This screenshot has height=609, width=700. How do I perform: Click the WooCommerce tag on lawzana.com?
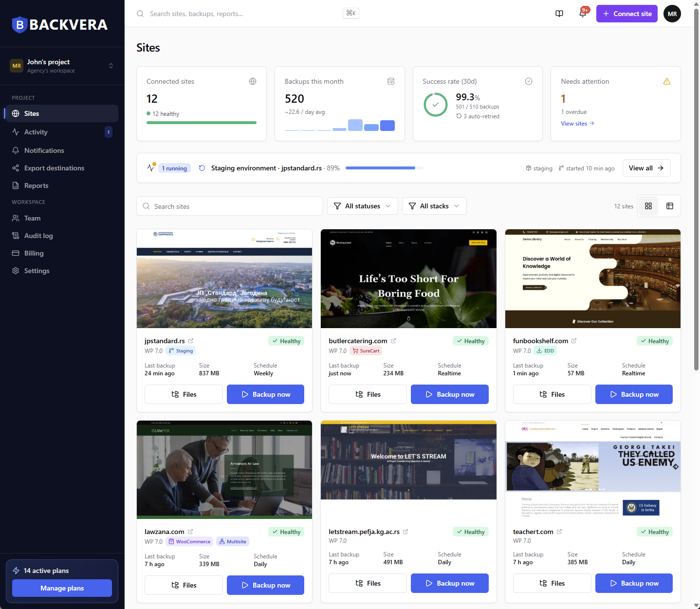tap(189, 541)
